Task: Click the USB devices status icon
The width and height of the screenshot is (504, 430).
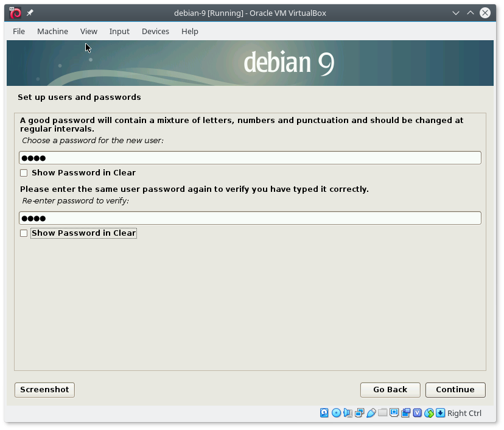Action: click(x=371, y=413)
